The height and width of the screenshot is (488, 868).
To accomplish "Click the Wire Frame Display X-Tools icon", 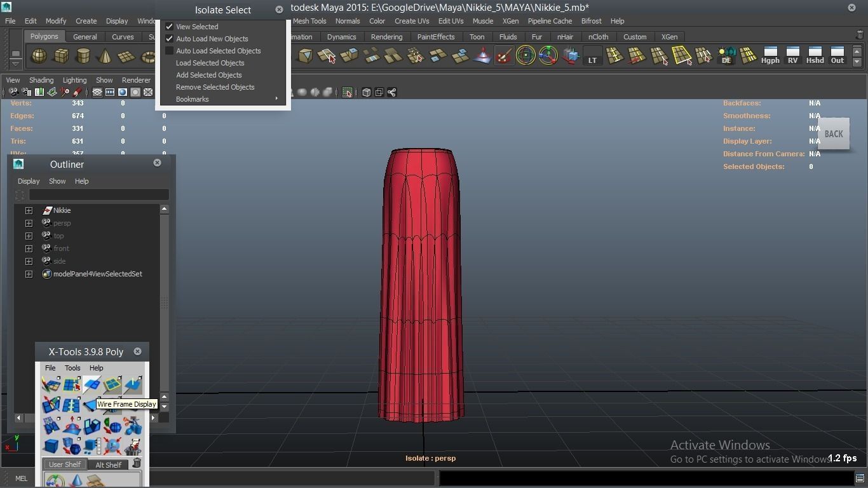I will point(91,384).
